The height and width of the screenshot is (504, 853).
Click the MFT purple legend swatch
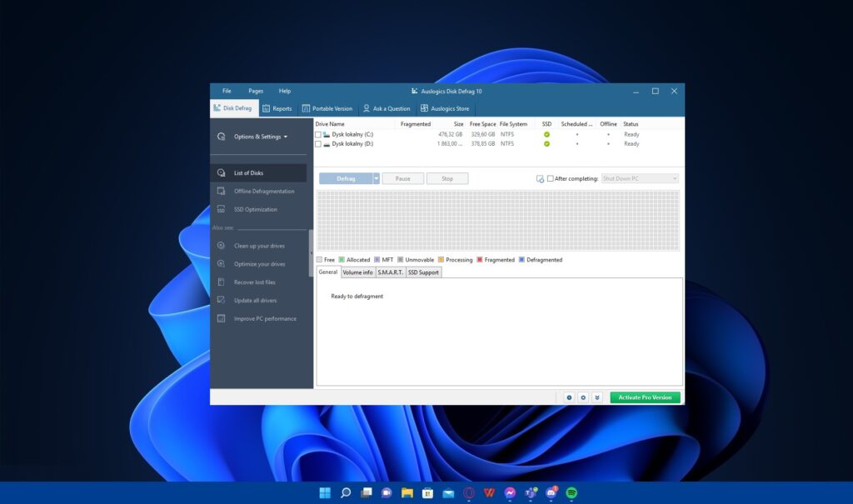[377, 260]
